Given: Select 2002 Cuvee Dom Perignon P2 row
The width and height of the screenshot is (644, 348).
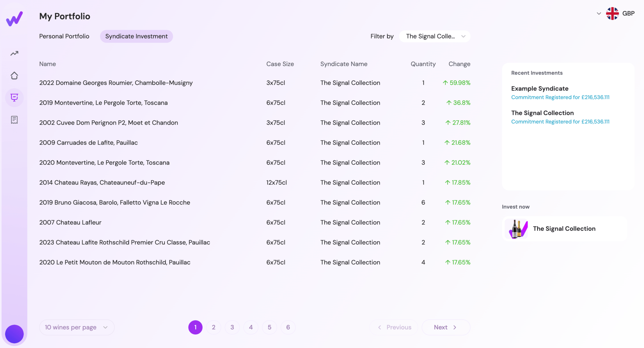Looking at the screenshot, I should (255, 123).
